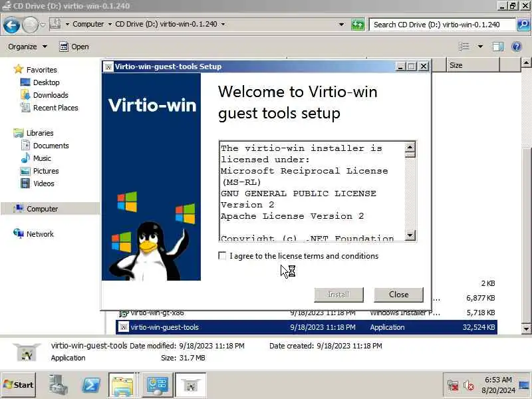This screenshot has height=399, width=532.
Task: Close the Virtio-win setup dialog window
Action: (x=424, y=66)
